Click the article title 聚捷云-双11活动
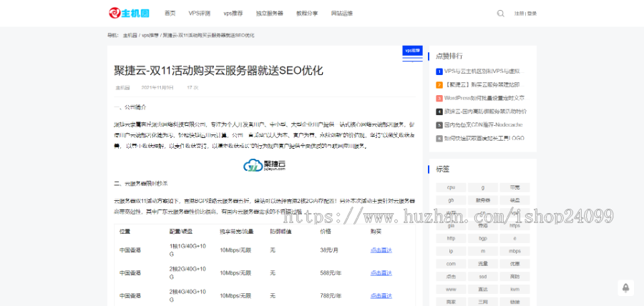The height and width of the screenshot is (306, 644). [x=218, y=71]
